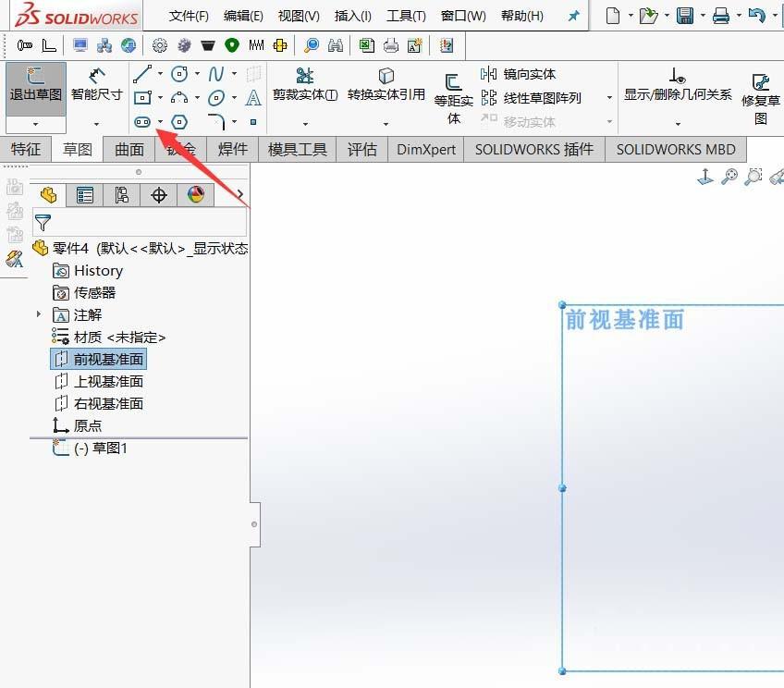Screen dimensions: 784x688
Task: Click the filter funnel in FeatureManager
Action: (x=42, y=222)
